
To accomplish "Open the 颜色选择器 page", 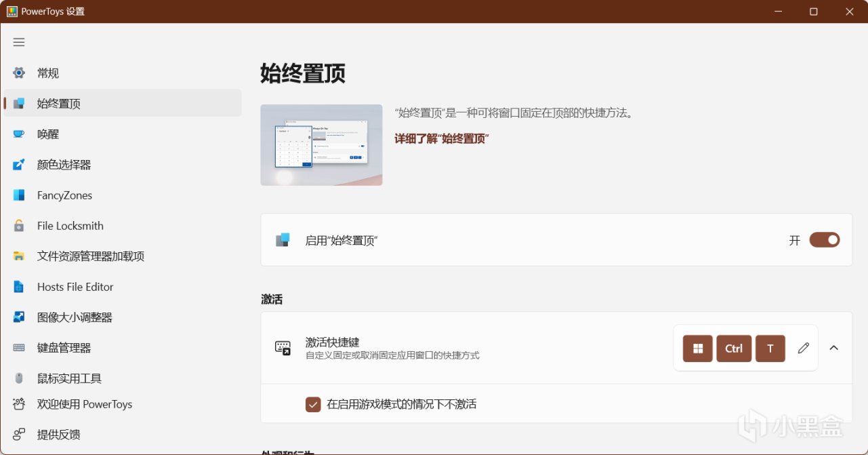I will pos(123,165).
